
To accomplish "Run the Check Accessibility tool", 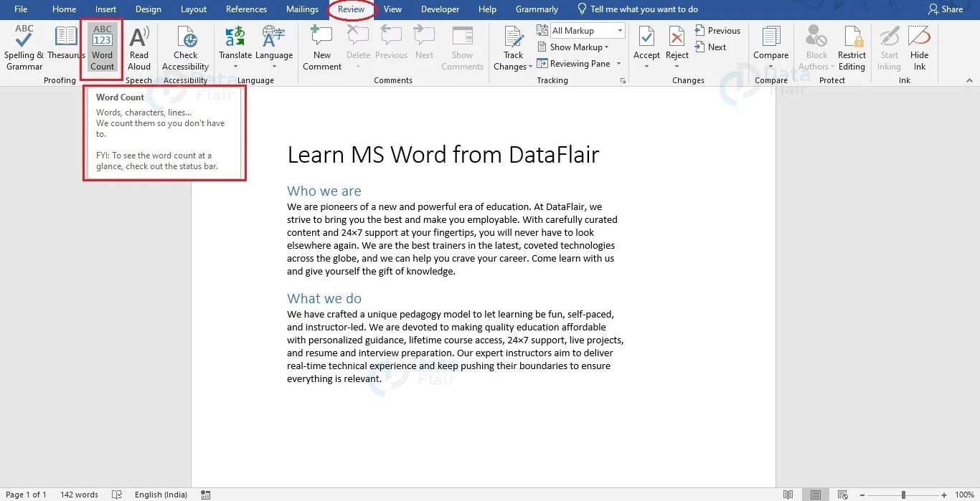I will 185,47.
